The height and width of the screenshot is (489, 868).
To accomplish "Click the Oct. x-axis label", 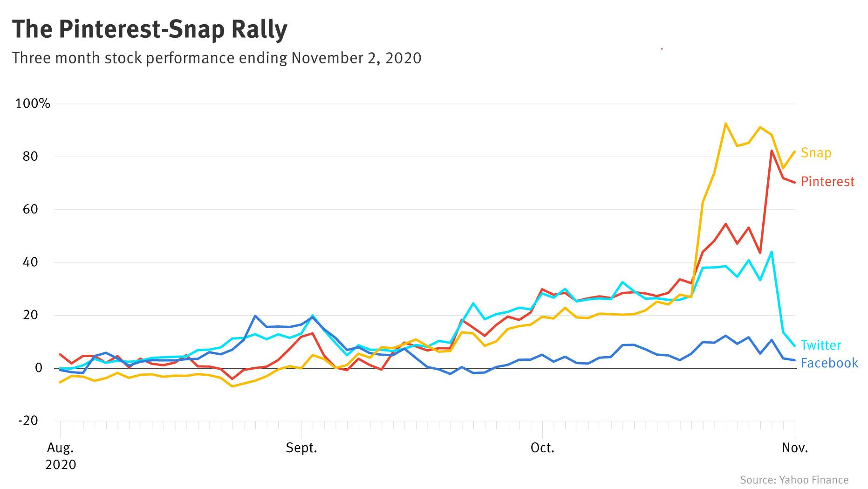I will point(542,448).
